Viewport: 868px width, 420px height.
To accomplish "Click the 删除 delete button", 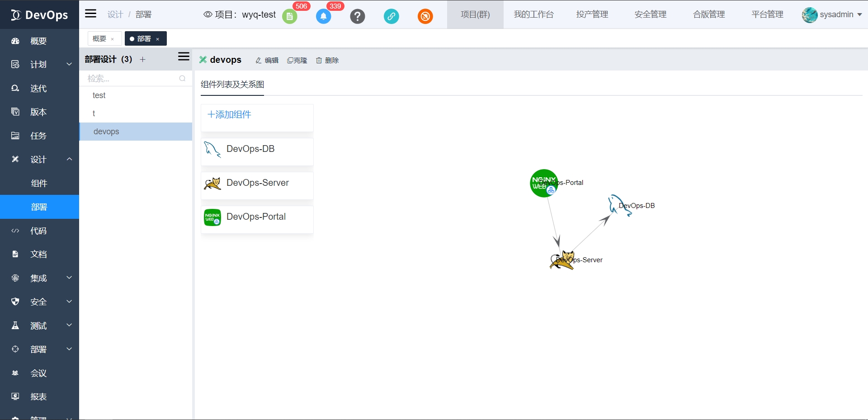I will click(327, 60).
